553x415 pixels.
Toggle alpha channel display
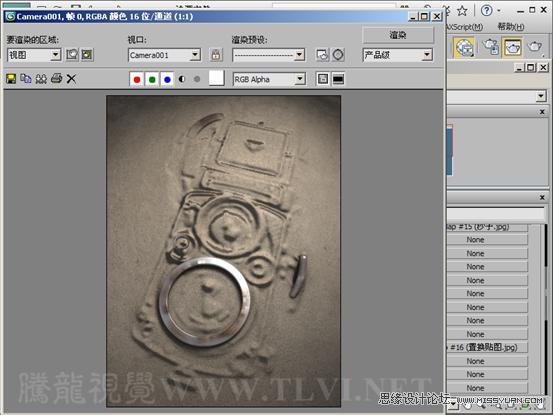(182, 79)
